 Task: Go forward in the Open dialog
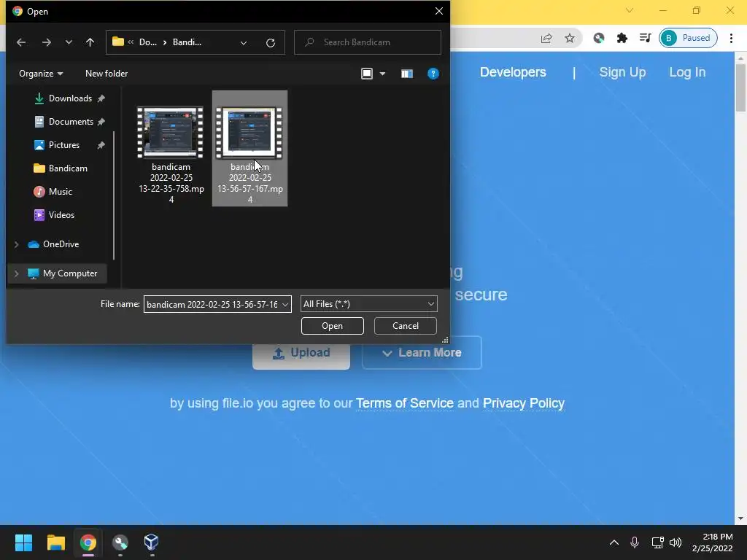(x=46, y=42)
